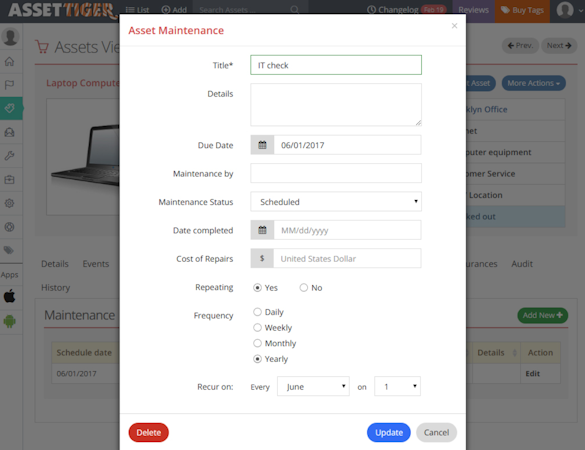Screen dimensions: 585x450
Task: Open the recurrence day dropdown
Action: [397, 387]
